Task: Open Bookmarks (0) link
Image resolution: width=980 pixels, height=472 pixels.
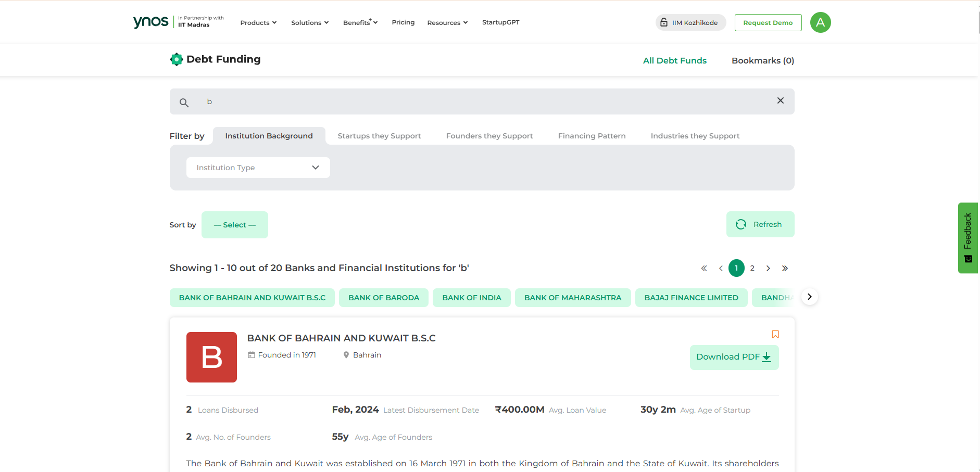Action: pos(762,60)
